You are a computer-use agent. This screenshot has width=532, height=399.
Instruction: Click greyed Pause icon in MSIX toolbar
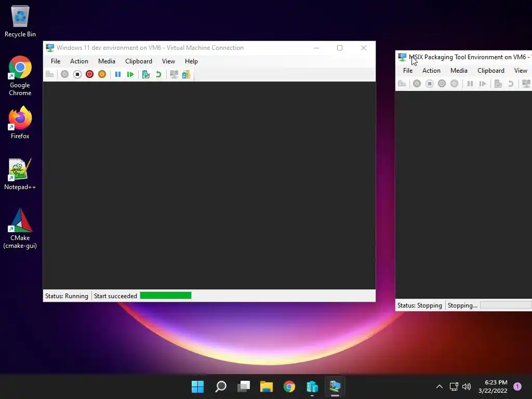470,84
